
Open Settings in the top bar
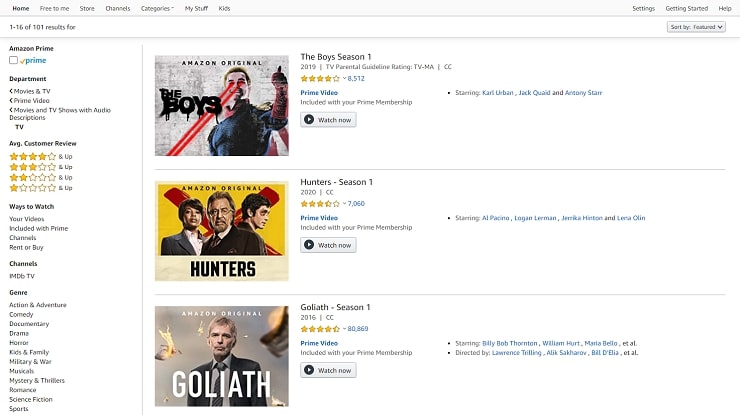(x=643, y=8)
